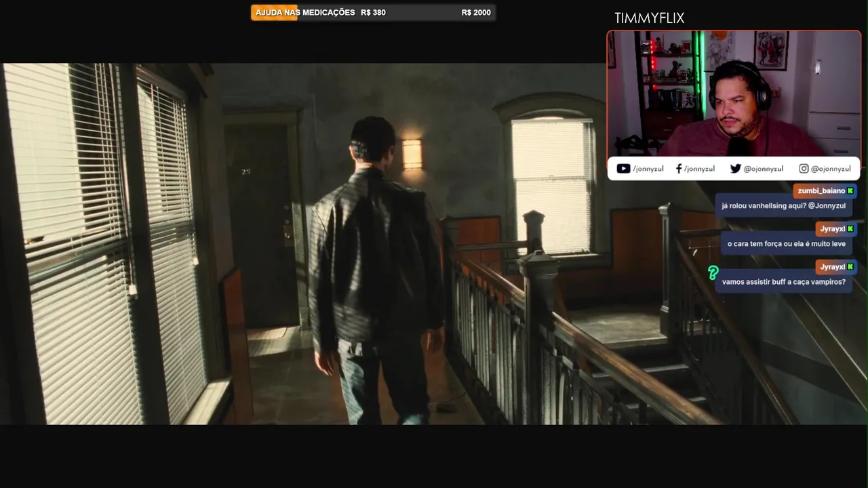This screenshot has width=868, height=488.
Task: Click the Instagram icon
Action: tap(804, 169)
